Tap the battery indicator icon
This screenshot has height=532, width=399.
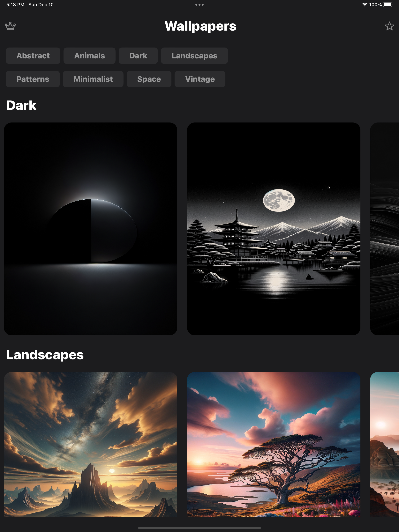388,4
